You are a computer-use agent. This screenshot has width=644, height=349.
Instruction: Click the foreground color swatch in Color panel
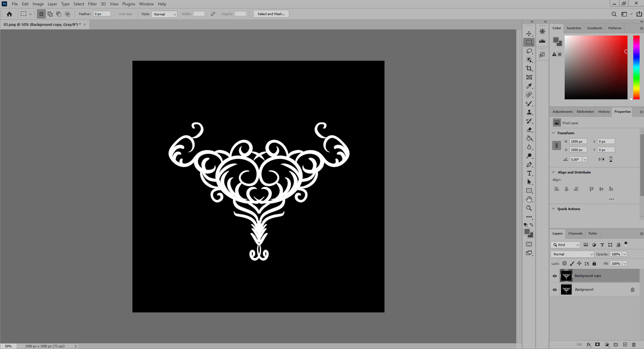556,40
